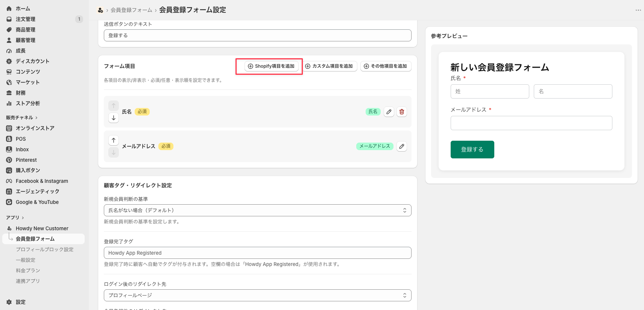Image resolution: width=644 pixels, height=310 pixels.
Task: Click the edit pencil icon for 氏名 field
Action: (x=389, y=112)
